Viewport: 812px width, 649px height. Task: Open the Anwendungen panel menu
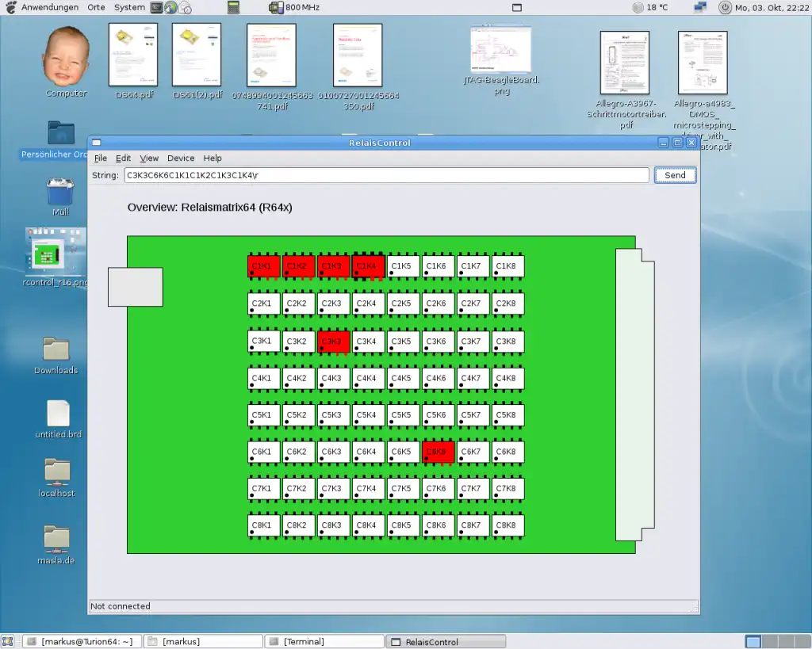tap(50, 7)
